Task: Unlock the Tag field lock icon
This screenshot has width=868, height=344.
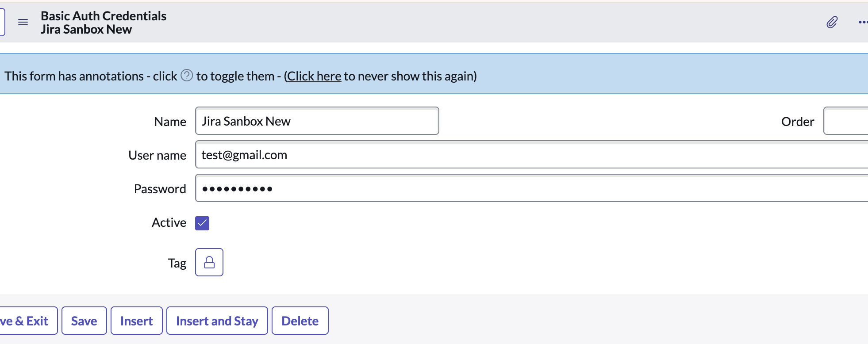Action: (x=209, y=262)
